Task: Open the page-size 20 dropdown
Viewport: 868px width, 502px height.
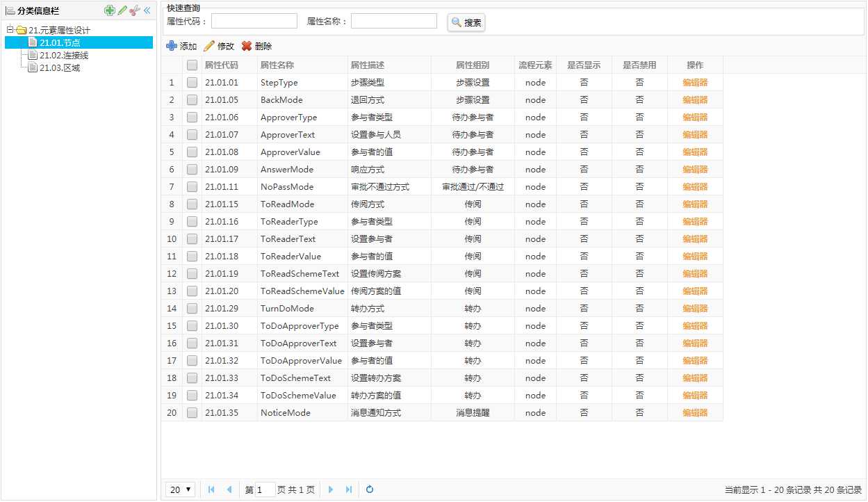Action: coord(181,490)
